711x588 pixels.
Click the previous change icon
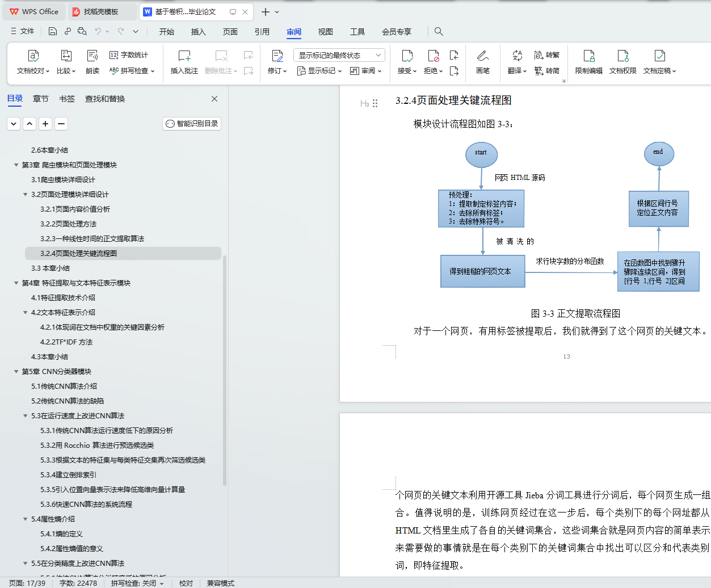coord(454,55)
